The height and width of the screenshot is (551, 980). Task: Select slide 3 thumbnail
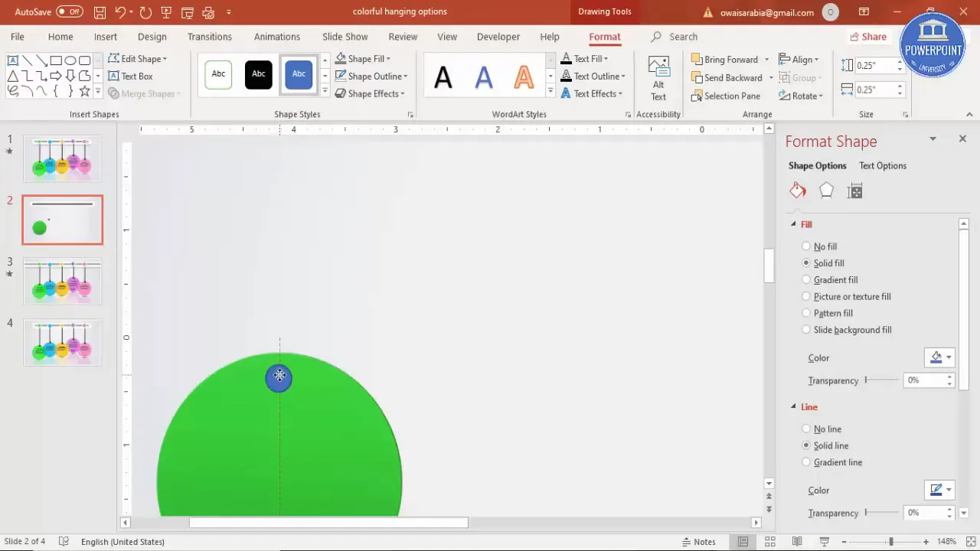(x=62, y=281)
